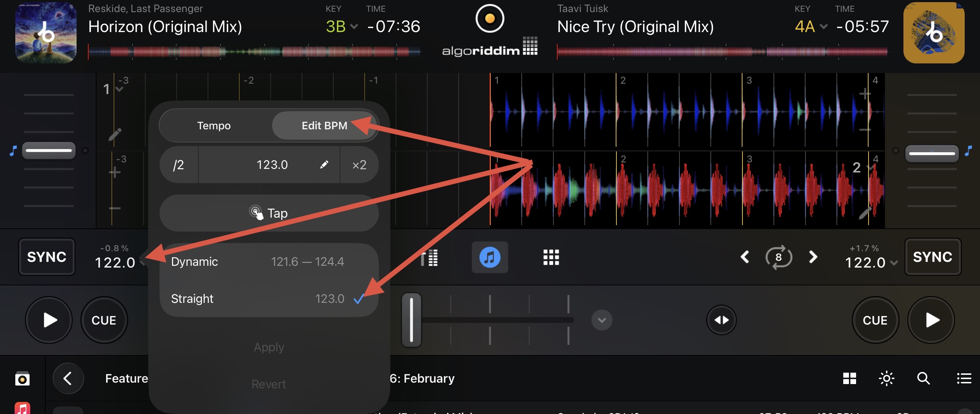Expand the 3B key dropdown
980x414 pixels.
(x=342, y=27)
